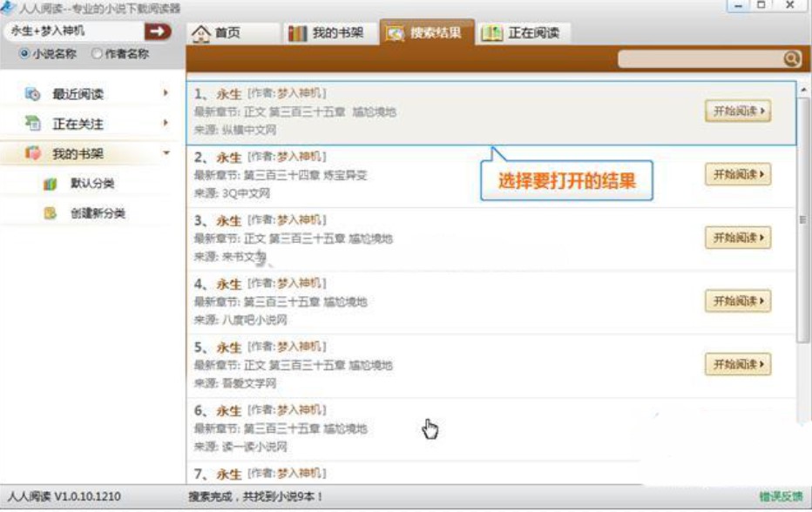The width and height of the screenshot is (812, 512).
Task: Collapse 我的书架 arrow
Action: [166, 152]
